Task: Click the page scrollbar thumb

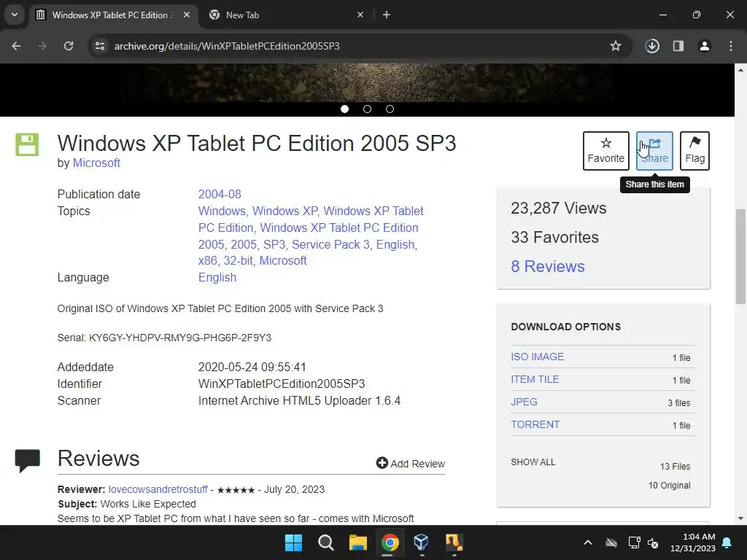Action: tap(740, 256)
